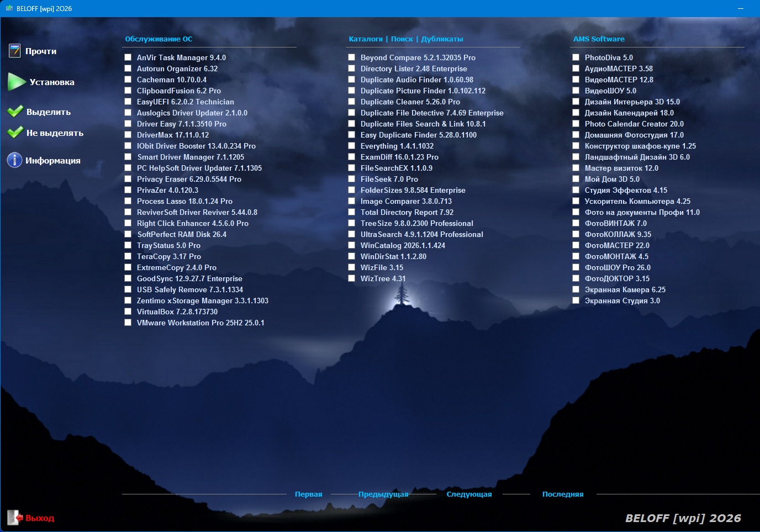Click Autorun Organizer 6.32 label

pyautogui.click(x=177, y=69)
